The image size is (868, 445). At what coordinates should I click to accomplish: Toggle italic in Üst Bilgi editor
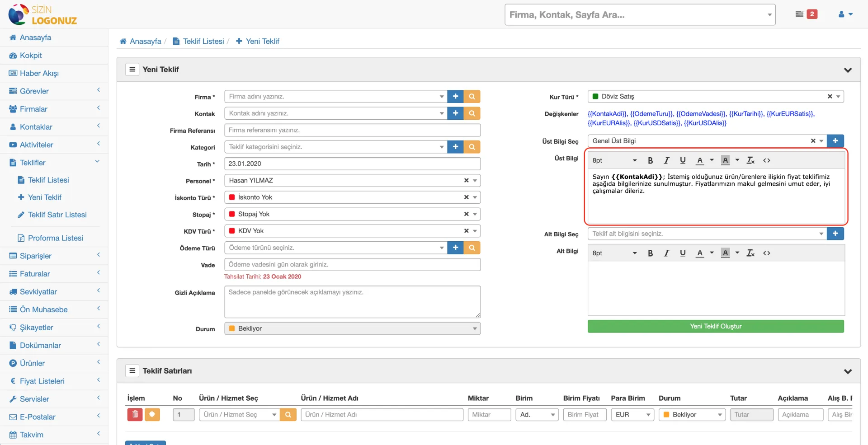pyautogui.click(x=666, y=160)
